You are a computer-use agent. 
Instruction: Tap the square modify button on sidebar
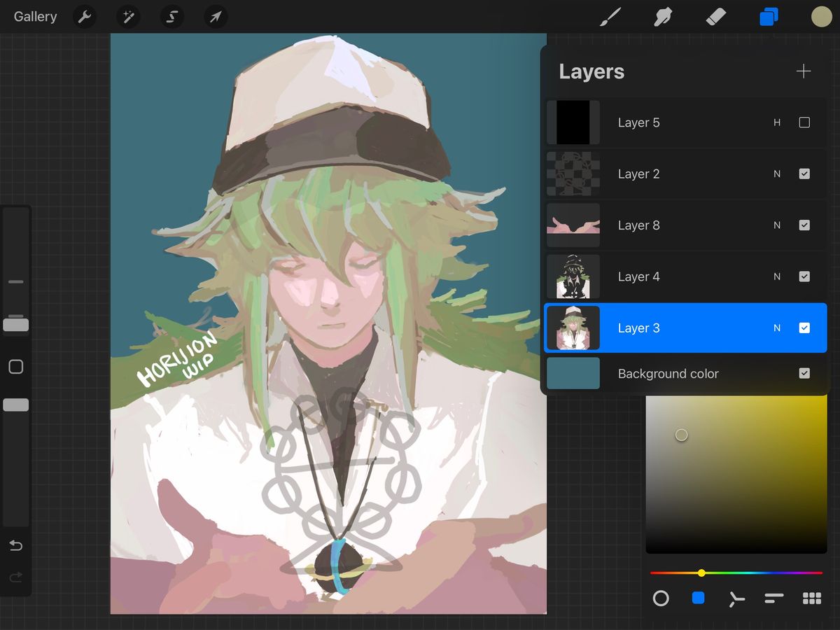click(15, 367)
